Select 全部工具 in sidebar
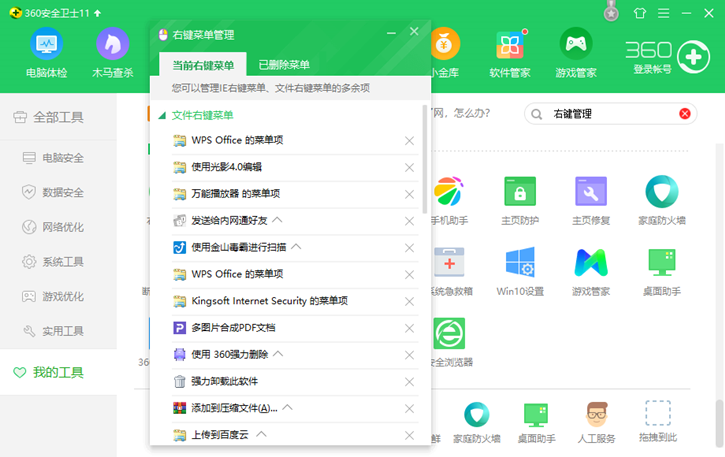Viewport: 725px width, 457px height. pos(58,117)
